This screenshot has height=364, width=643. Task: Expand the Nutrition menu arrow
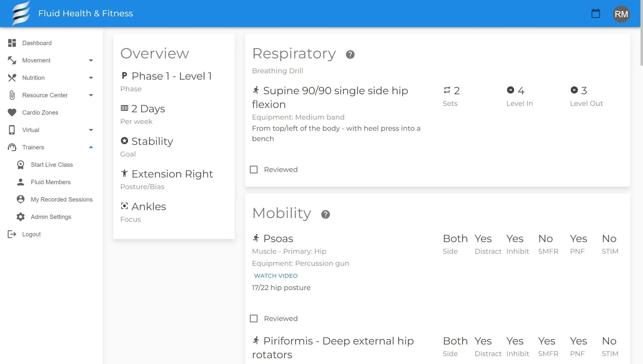coord(91,78)
